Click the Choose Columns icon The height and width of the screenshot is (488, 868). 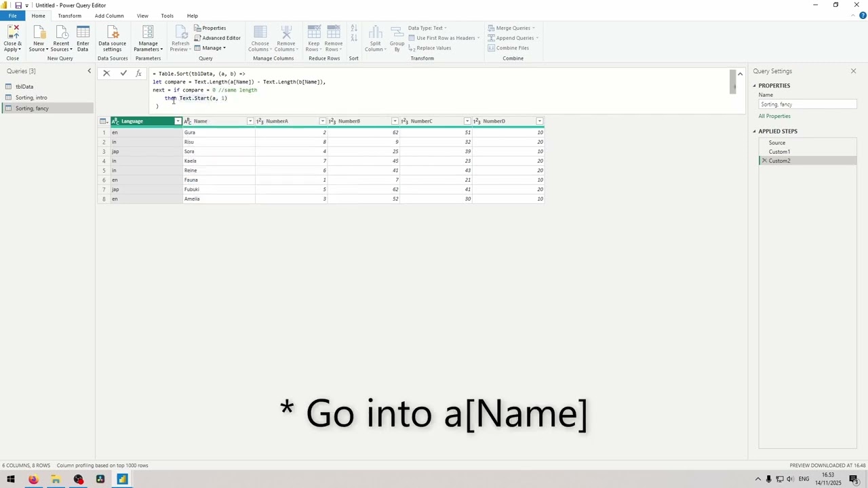(x=260, y=33)
